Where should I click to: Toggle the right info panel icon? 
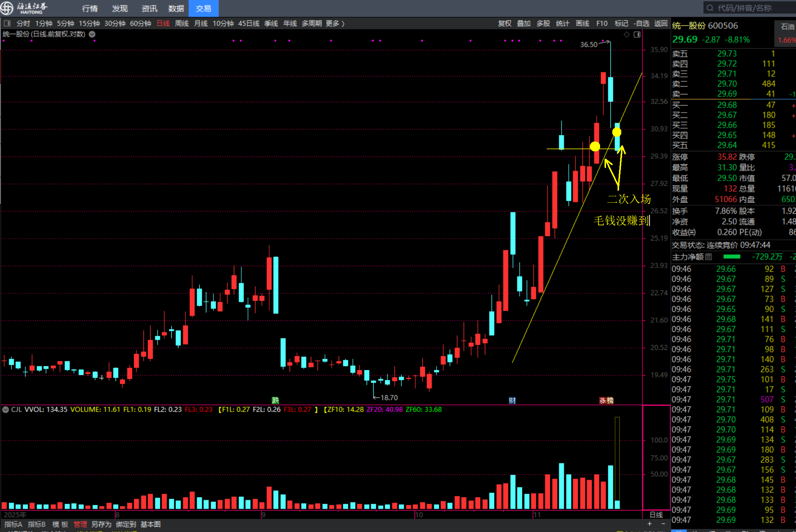coord(637,35)
